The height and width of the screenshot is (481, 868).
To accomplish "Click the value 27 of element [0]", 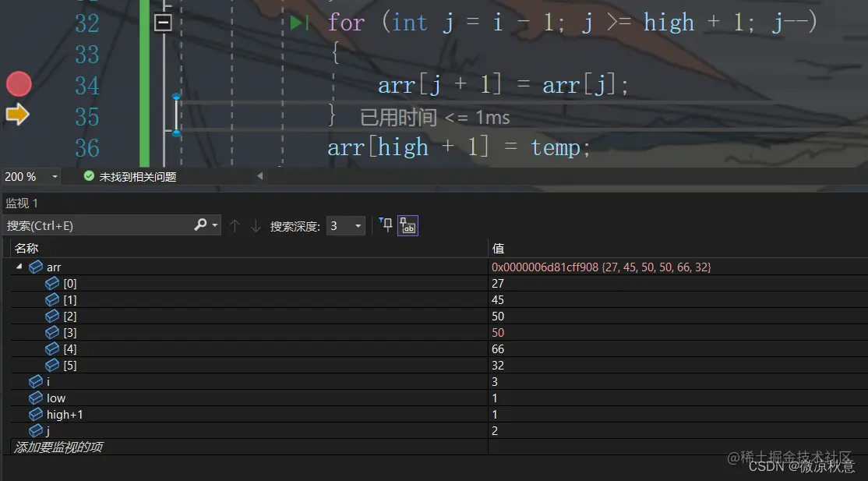I will tap(498, 283).
